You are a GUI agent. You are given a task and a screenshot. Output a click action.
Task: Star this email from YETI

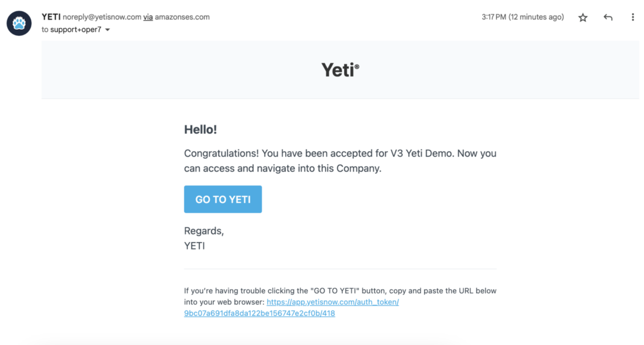coord(583,18)
